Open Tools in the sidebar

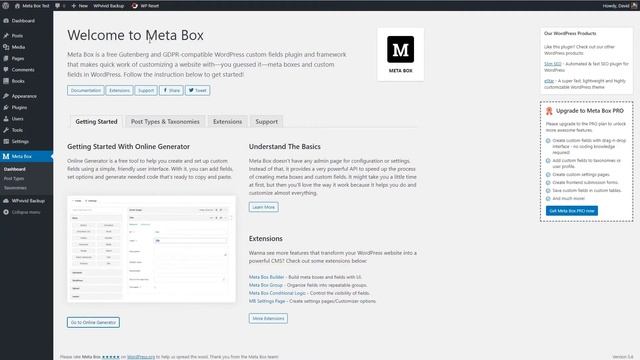(26, 130)
